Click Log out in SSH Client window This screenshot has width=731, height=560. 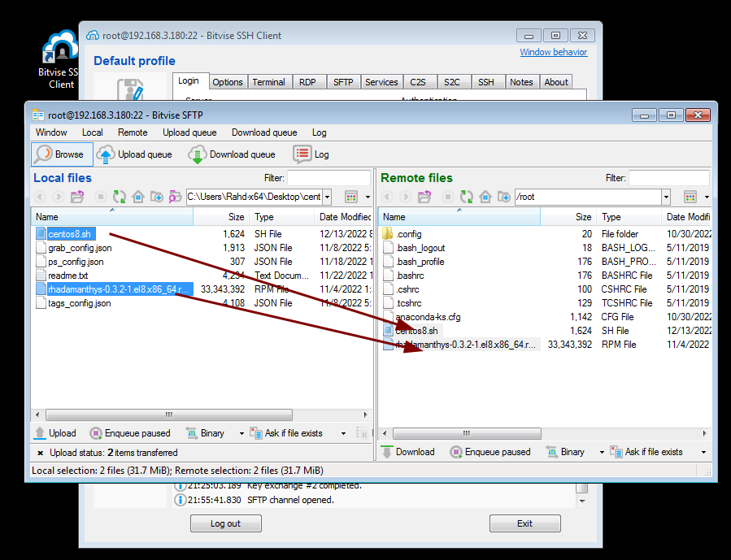[225, 523]
